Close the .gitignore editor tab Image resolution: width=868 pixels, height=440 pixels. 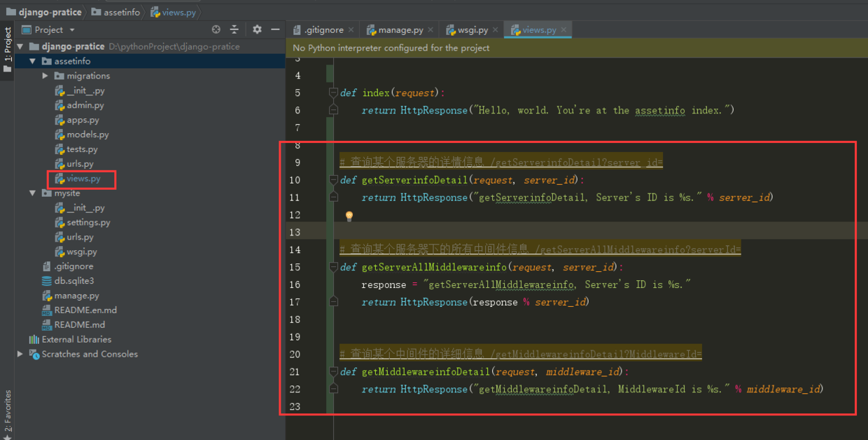click(x=351, y=30)
